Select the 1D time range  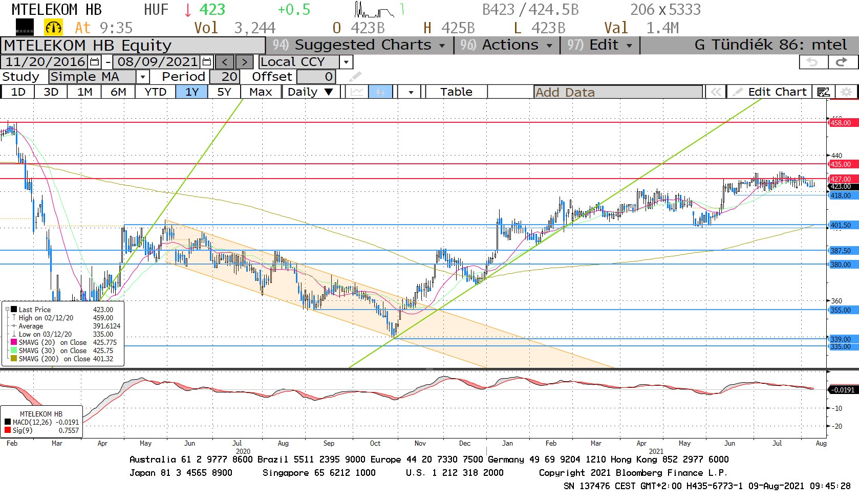click(18, 92)
